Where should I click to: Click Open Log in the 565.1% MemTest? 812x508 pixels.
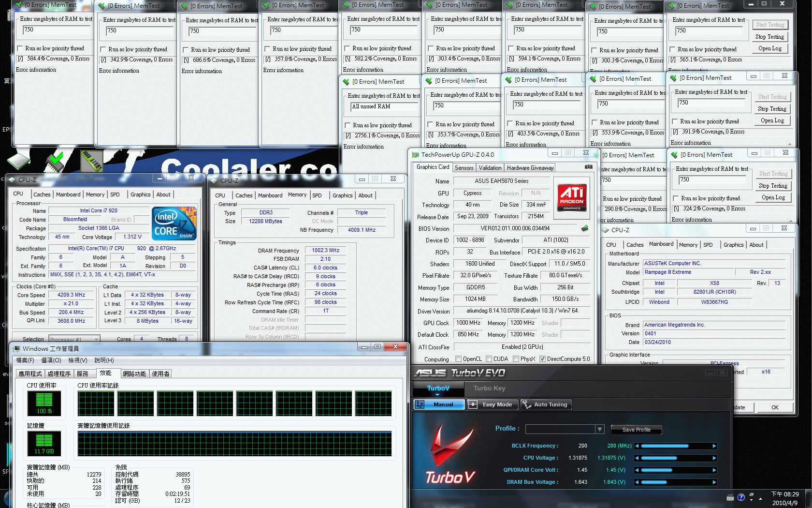pos(769,48)
